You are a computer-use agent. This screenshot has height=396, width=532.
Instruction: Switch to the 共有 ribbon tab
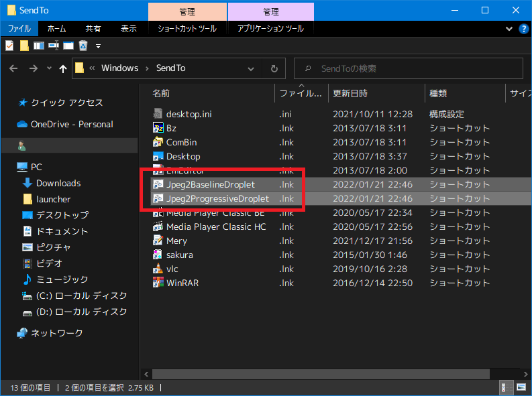click(93, 29)
